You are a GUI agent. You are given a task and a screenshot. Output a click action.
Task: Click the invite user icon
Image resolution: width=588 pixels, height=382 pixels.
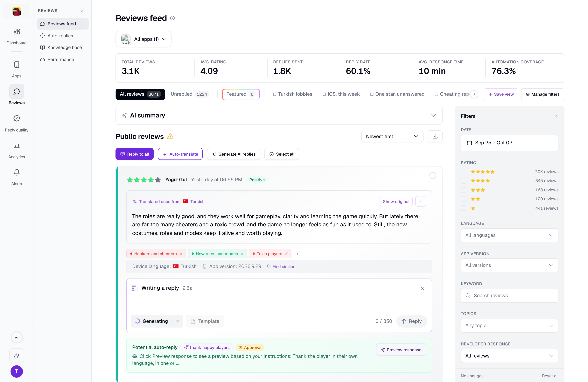(x=17, y=356)
